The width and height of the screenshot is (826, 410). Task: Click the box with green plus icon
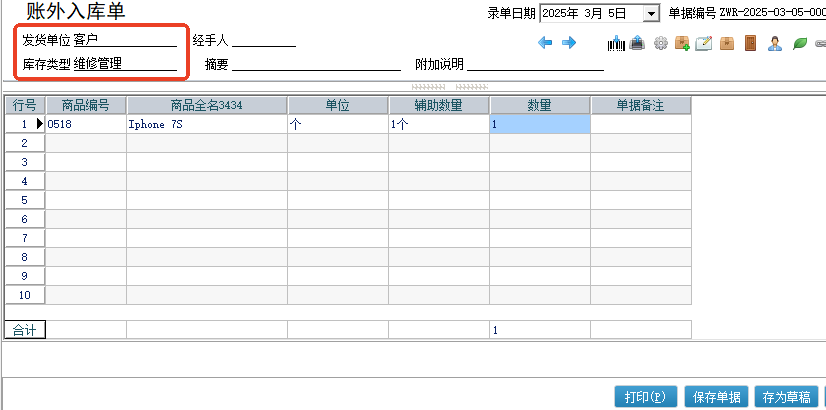[x=682, y=43]
